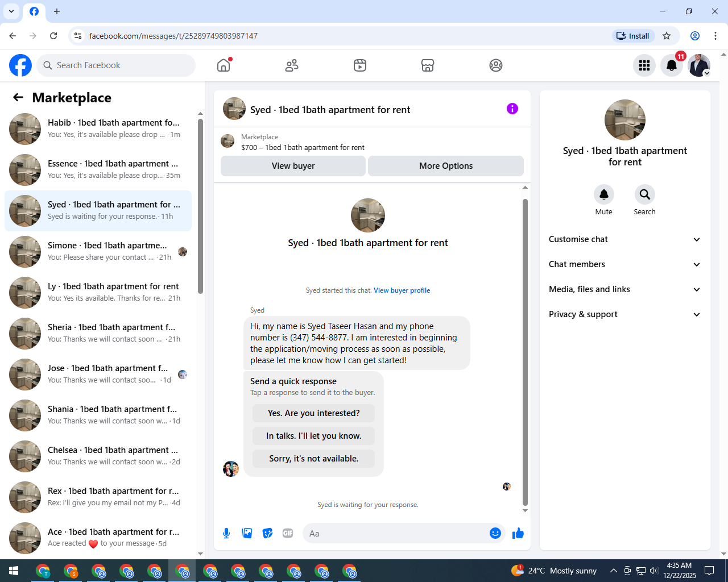728x582 pixels.
Task: Open Chelsea apartment conversation
Action: 98,456
